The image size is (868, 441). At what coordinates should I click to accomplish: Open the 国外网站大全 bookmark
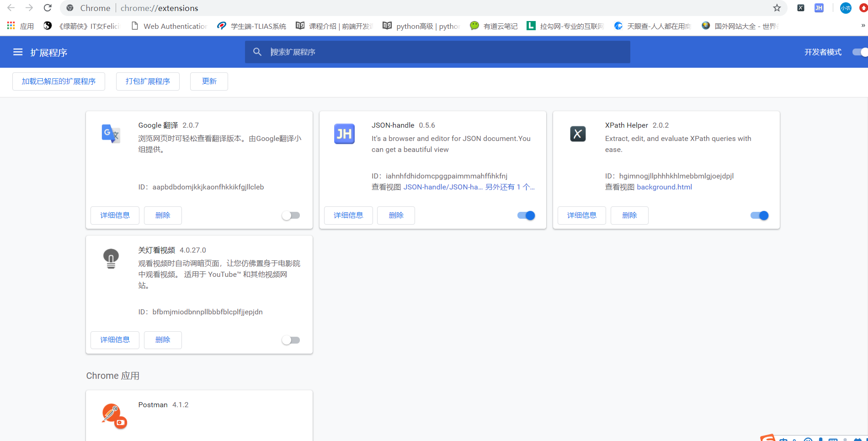coord(740,26)
